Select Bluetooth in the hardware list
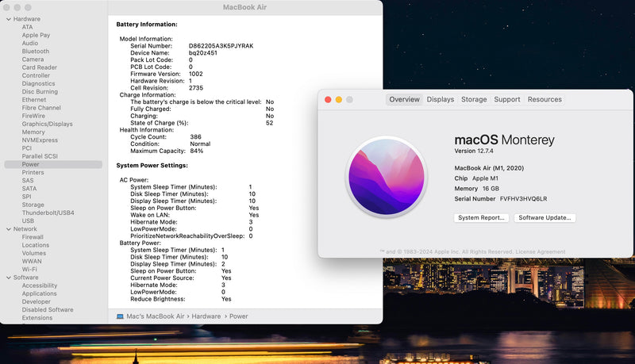635x364 pixels. coord(36,52)
